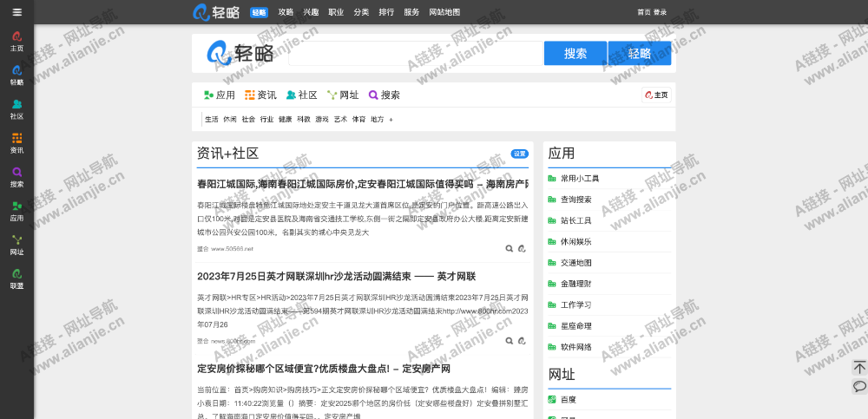Open the chat bubble feedback icon
The height and width of the screenshot is (419, 868).
pos(859,386)
